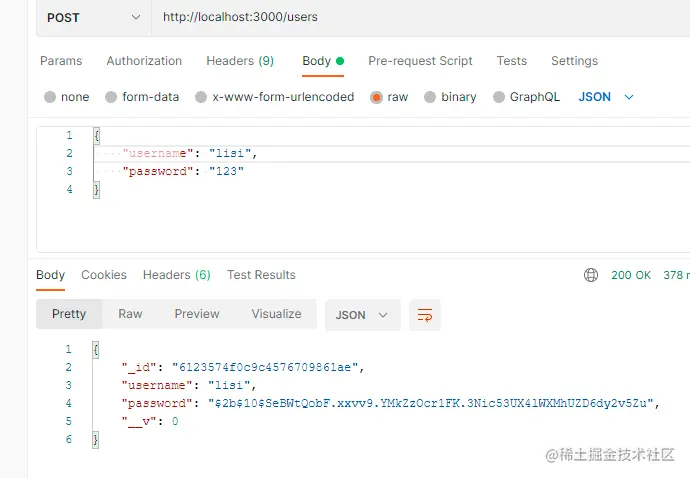This screenshot has width=690, height=478.
Task: Click the 200 OK status text
Action: click(x=631, y=275)
